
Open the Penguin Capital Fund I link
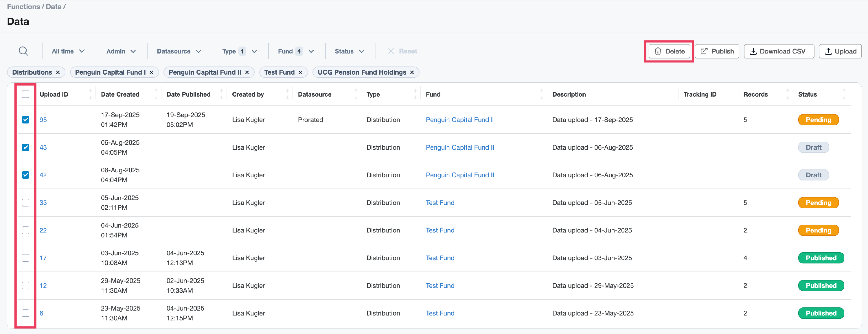pyautogui.click(x=459, y=120)
